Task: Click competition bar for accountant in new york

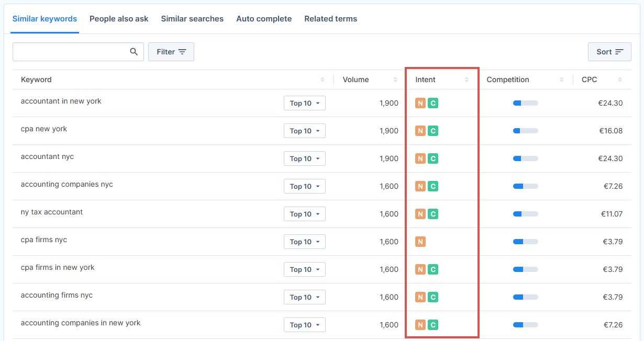Action: pos(526,103)
